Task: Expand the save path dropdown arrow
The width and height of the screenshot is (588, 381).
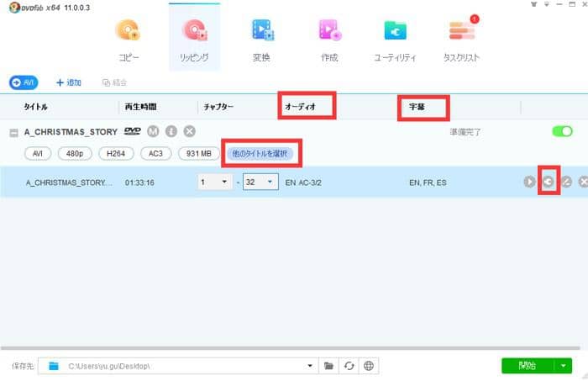Action: [310, 366]
